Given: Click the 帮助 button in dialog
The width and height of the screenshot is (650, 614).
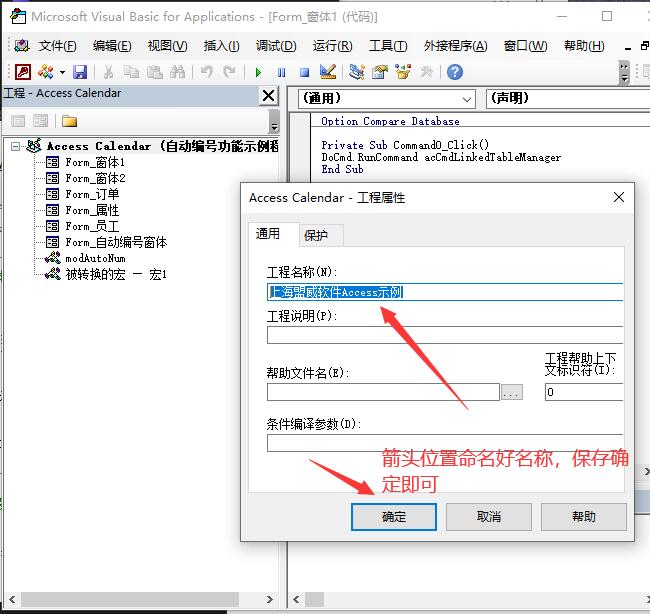Looking at the screenshot, I should [584, 517].
